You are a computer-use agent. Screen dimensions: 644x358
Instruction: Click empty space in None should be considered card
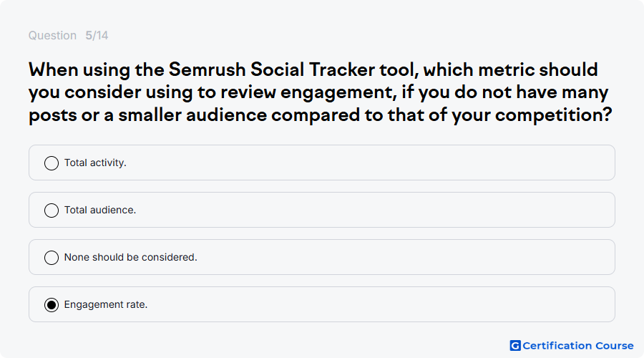click(x=402, y=257)
